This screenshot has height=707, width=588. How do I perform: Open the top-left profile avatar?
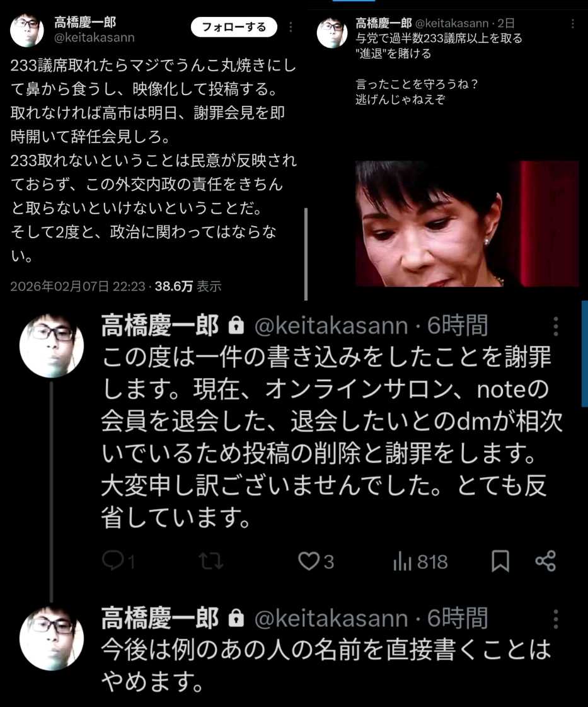point(27,30)
